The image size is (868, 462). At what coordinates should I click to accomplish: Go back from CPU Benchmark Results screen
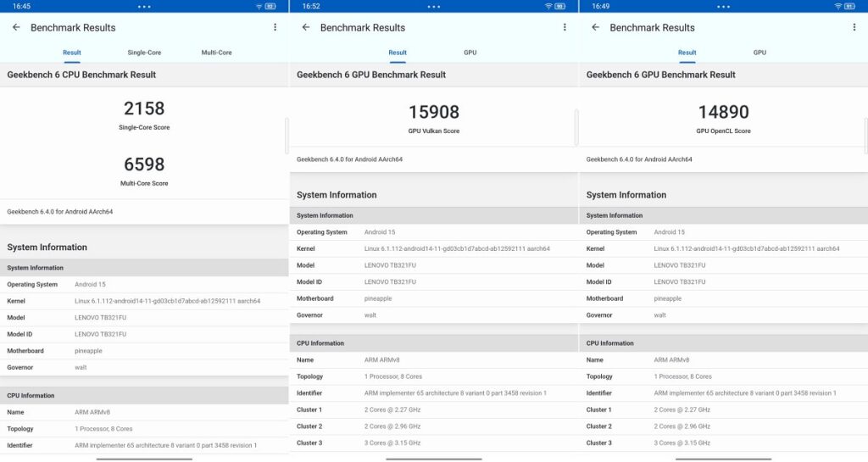point(16,27)
